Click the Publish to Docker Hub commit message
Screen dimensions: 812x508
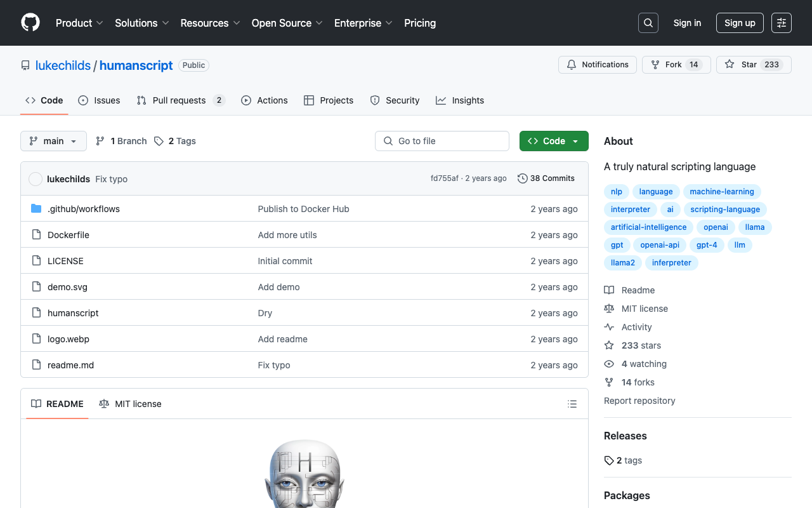304,209
